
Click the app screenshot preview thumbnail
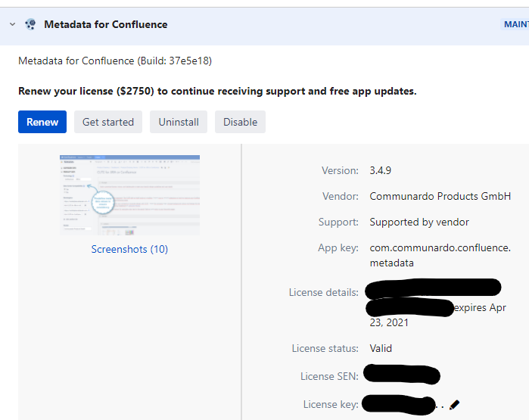(x=129, y=195)
